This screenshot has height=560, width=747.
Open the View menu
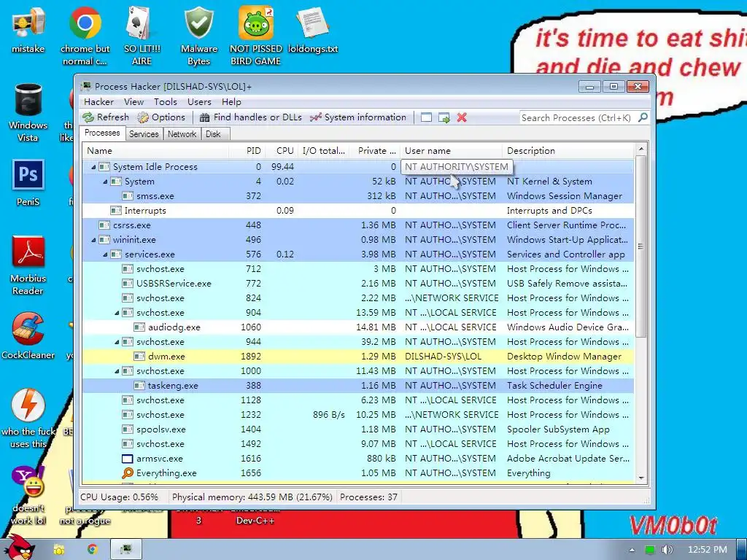134,102
